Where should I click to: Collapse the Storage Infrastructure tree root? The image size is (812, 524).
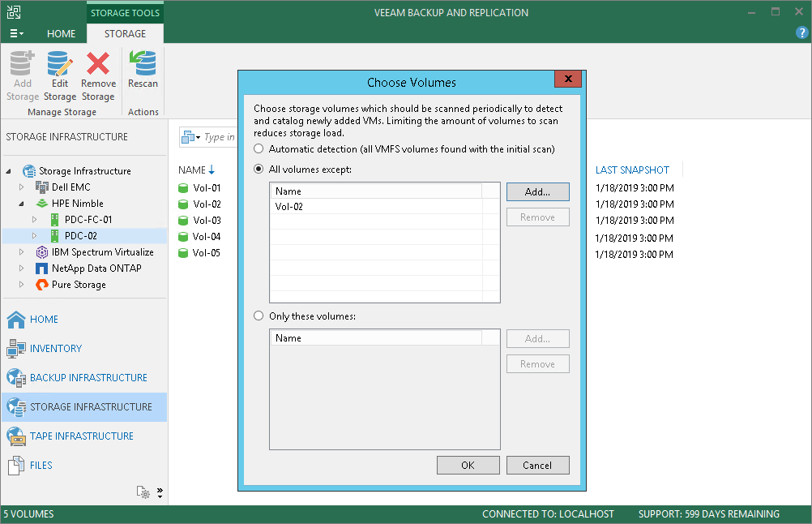point(9,171)
